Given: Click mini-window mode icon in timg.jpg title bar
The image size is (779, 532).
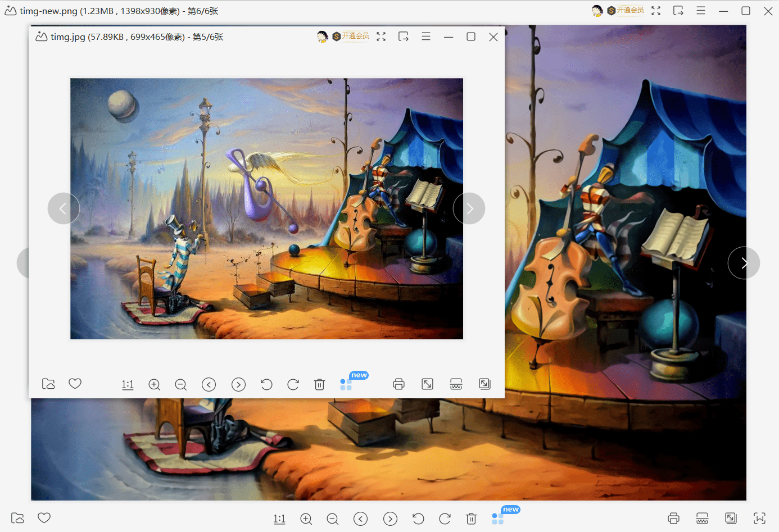Looking at the screenshot, I should point(404,37).
